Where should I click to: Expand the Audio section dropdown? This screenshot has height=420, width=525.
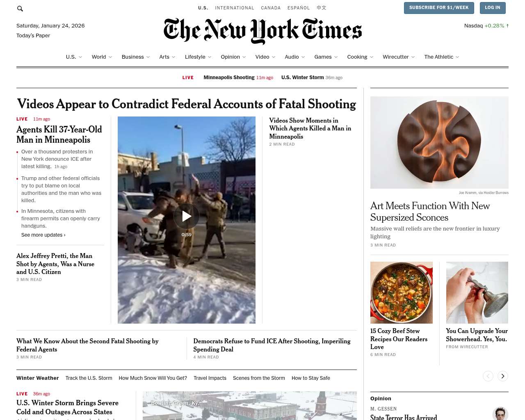pyautogui.click(x=295, y=57)
